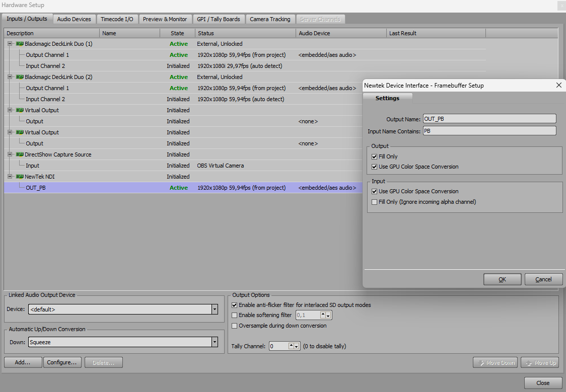Click the Name column header
The width and height of the screenshot is (566, 392).
point(129,33)
